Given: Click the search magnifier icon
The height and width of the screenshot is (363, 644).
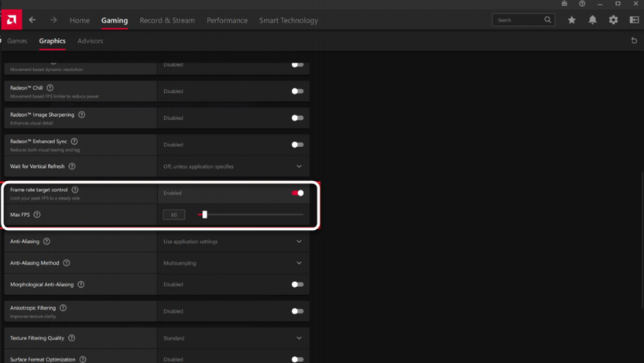Looking at the screenshot, I should click(547, 19).
